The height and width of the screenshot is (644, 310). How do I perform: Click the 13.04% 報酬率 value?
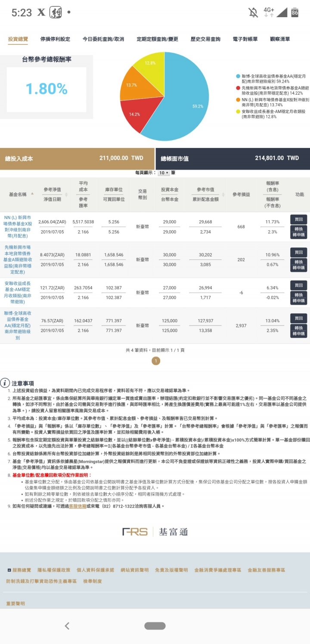pos(273,321)
